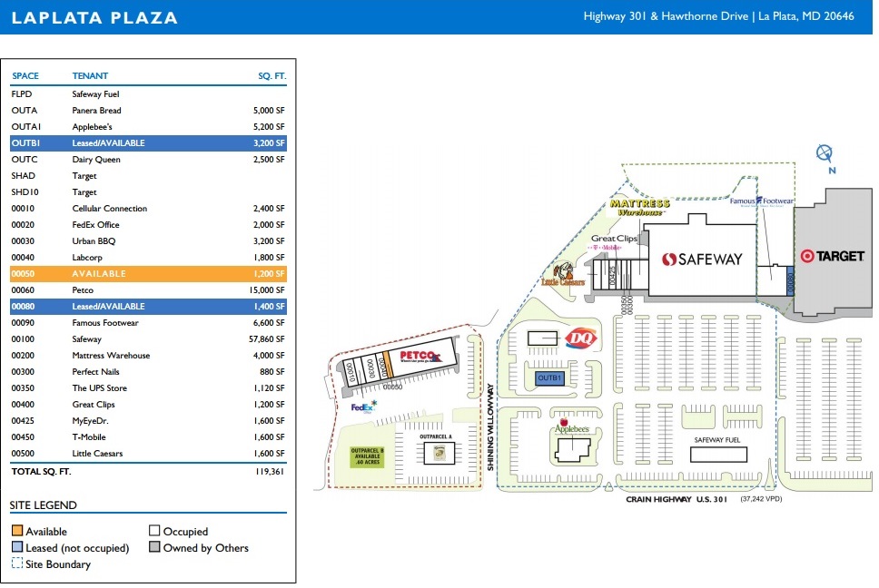879x588 pixels.
Task: Click the LAPLATA PLAZA title banner
Action: click(94, 15)
